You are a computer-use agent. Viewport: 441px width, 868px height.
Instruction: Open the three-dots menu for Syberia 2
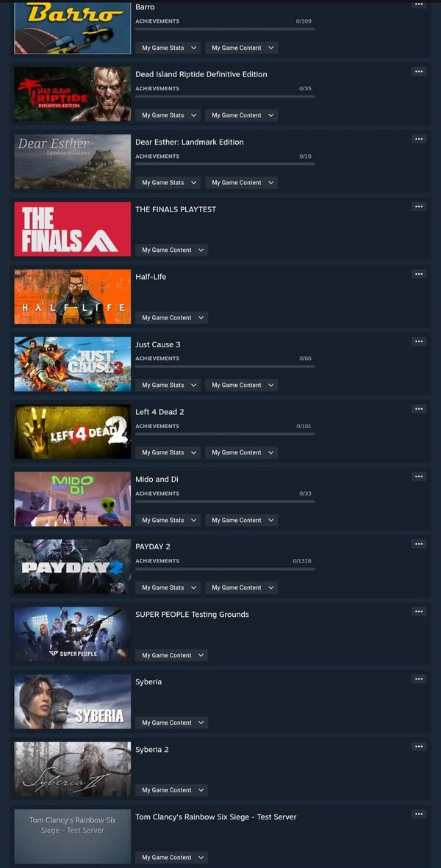[x=419, y=747]
